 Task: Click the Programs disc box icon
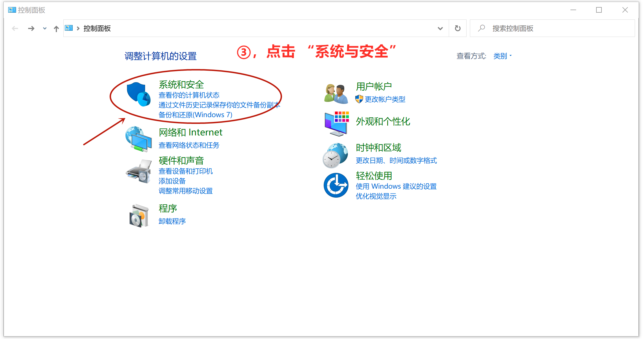[x=139, y=216]
